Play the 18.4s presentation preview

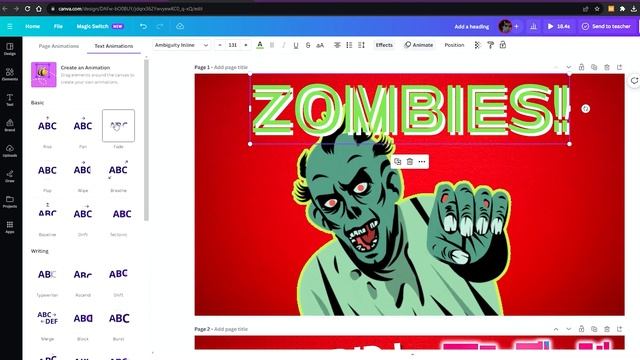point(559,26)
